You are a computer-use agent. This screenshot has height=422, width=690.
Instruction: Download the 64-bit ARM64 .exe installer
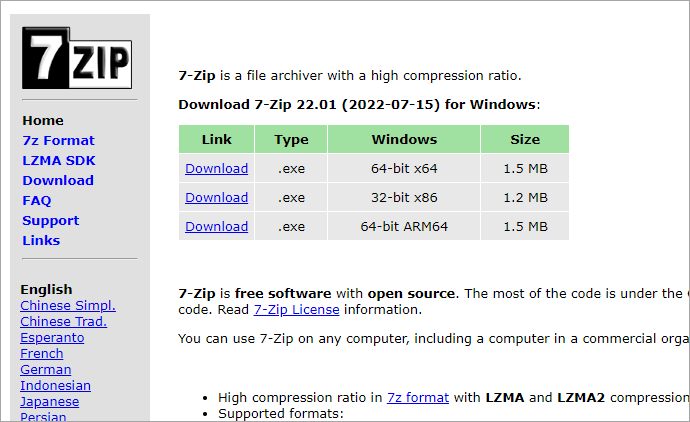(x=216, y=226)
